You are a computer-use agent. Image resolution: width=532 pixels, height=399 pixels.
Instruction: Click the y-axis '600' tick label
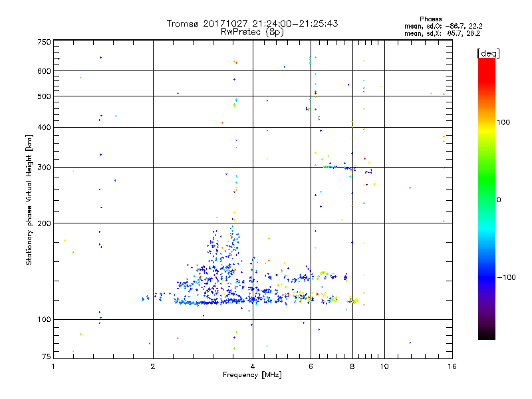[44, 71]
